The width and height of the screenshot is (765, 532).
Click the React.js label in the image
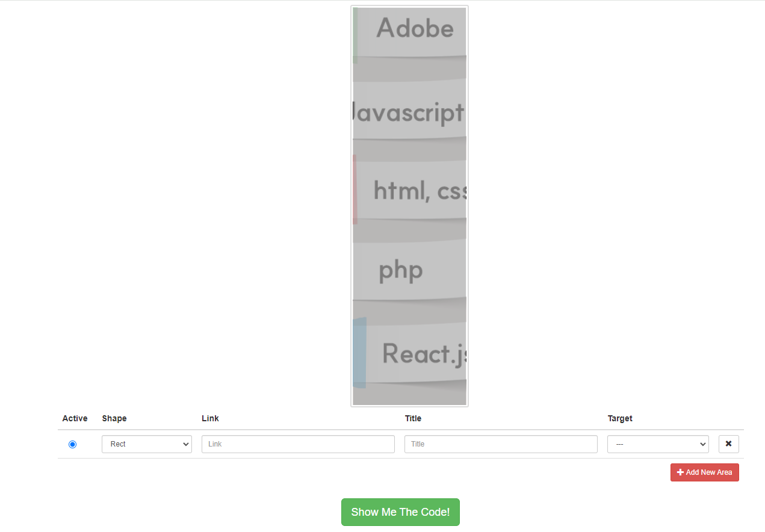(x=424, y=353)
